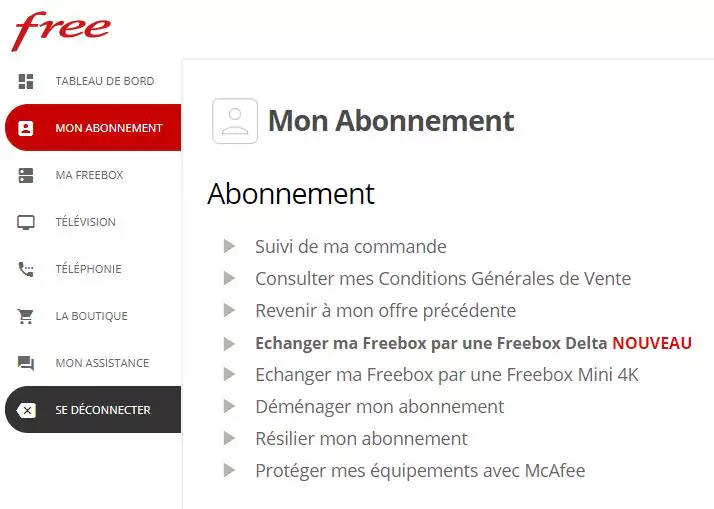714x509 pixels.
Task: Click the Mon Abonnement person icon
Action: 26,128
